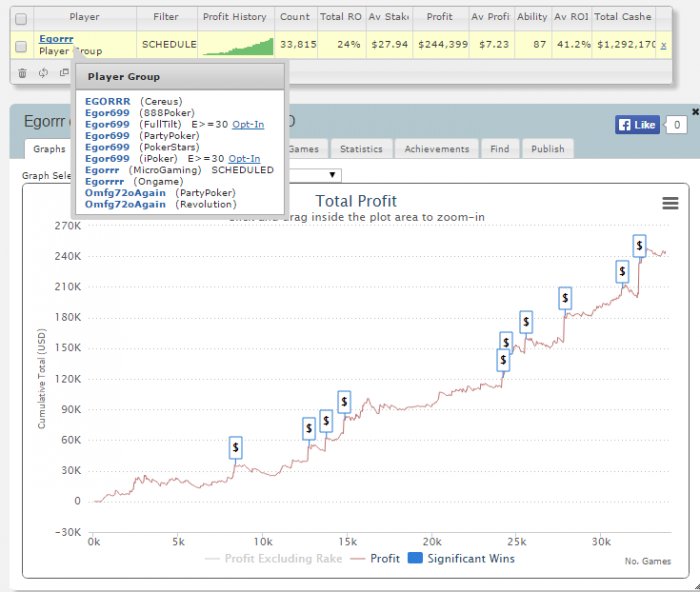This screenshot has width=700, height=592.
Task: Click the significant win marker near 90K at 15k games
Action: pyautogui.click(x=344, y=402)
